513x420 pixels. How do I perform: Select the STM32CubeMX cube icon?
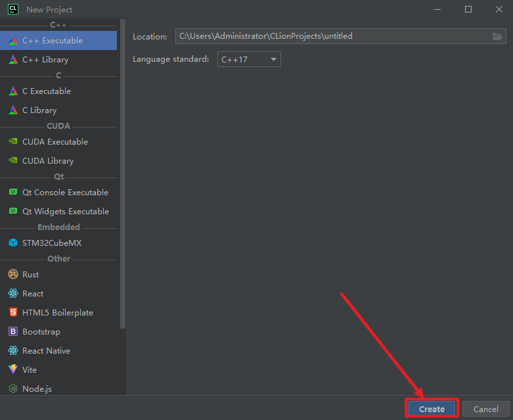pyautogui.click(x=13, y=243)
